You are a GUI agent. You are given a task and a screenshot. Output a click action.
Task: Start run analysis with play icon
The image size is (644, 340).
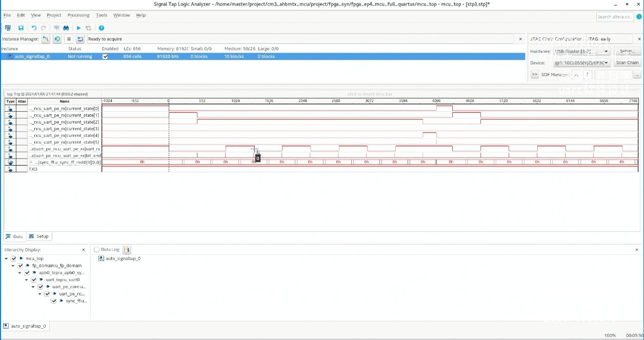[x=78, y=28]
